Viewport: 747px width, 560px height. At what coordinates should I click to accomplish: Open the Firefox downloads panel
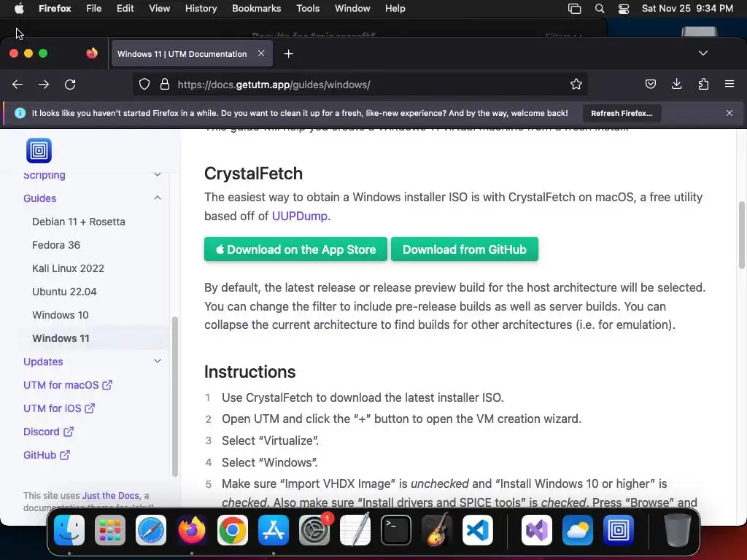tap(676, 85)
